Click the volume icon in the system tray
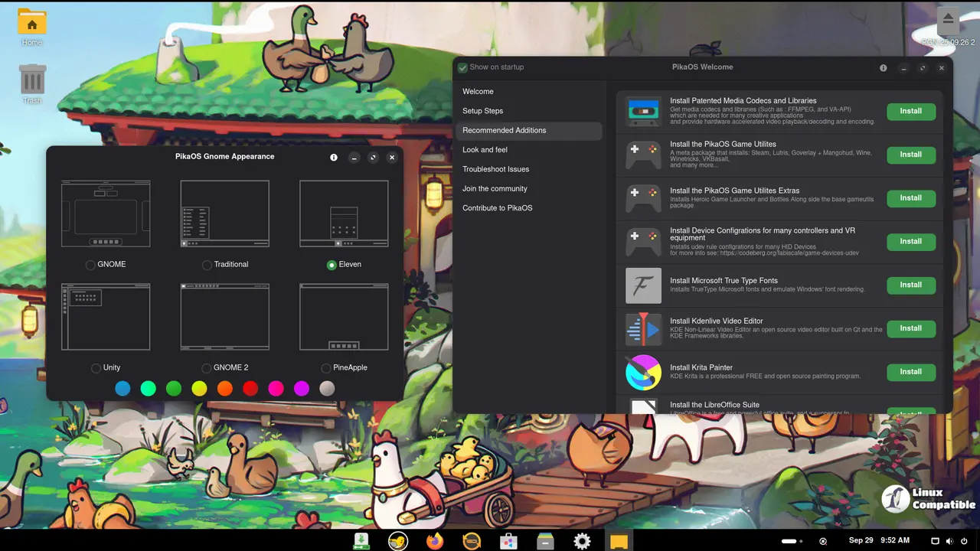The width and height of the screenshot is (980, 551). (949, 541)
